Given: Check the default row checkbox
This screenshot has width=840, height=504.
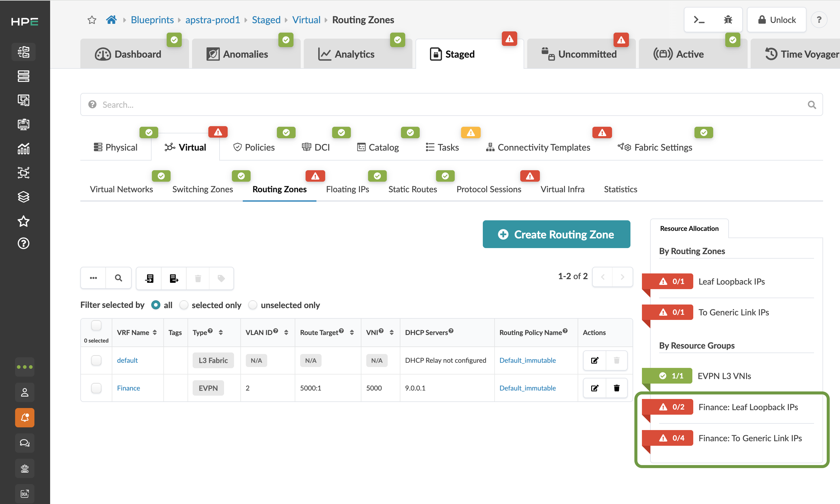Looking at the screenshot, I should [x=97, y=360].
